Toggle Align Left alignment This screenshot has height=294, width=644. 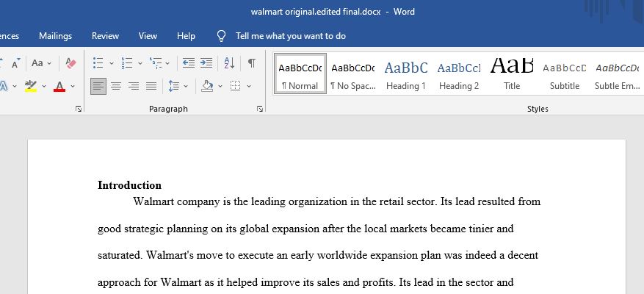(98, 86)
